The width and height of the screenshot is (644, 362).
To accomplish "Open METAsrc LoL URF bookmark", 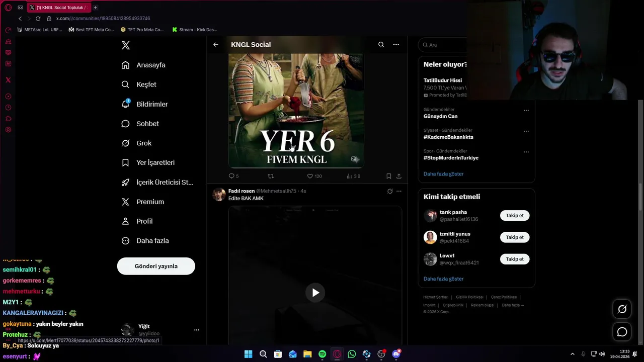I will pos(39,30).
